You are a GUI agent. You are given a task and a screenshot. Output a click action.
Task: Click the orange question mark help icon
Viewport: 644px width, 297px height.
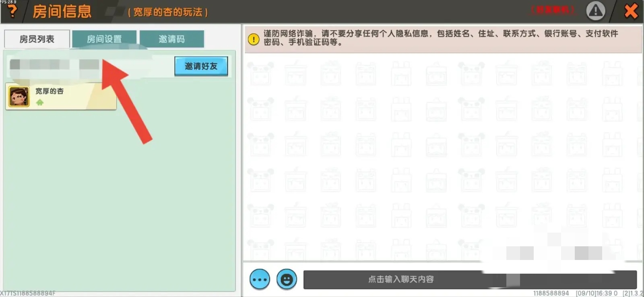(12, 11)
